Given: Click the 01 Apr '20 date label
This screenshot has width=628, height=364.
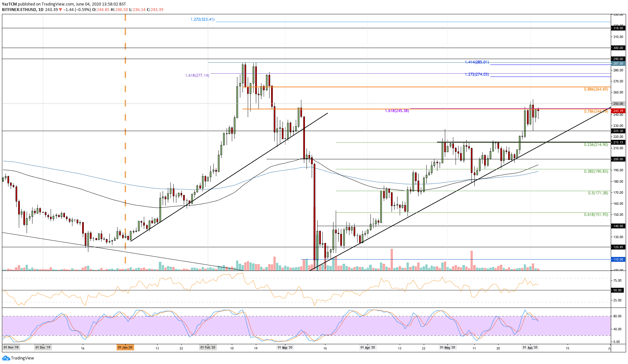Looking at the screenshot, I should (x=368, y=347).
